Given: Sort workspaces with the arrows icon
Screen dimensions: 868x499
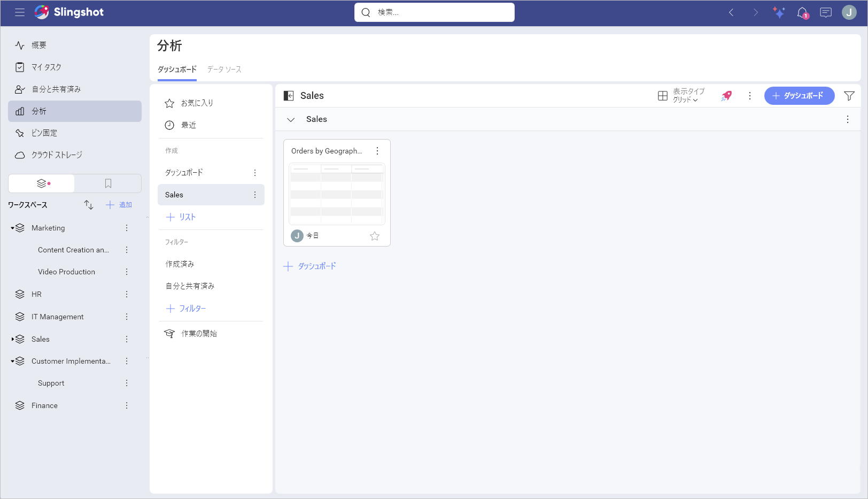Looking at the screenshot, I should tap(89, 205).
